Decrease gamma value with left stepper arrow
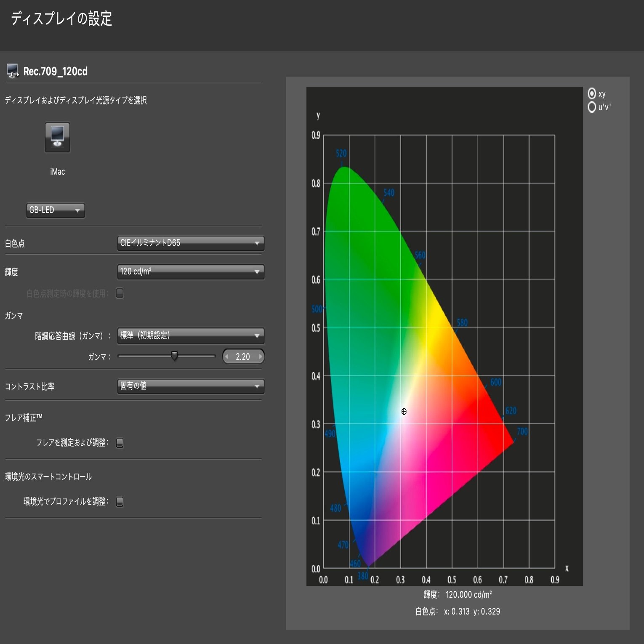The width and height of the screenshot is (644, 644). [227, 357]
